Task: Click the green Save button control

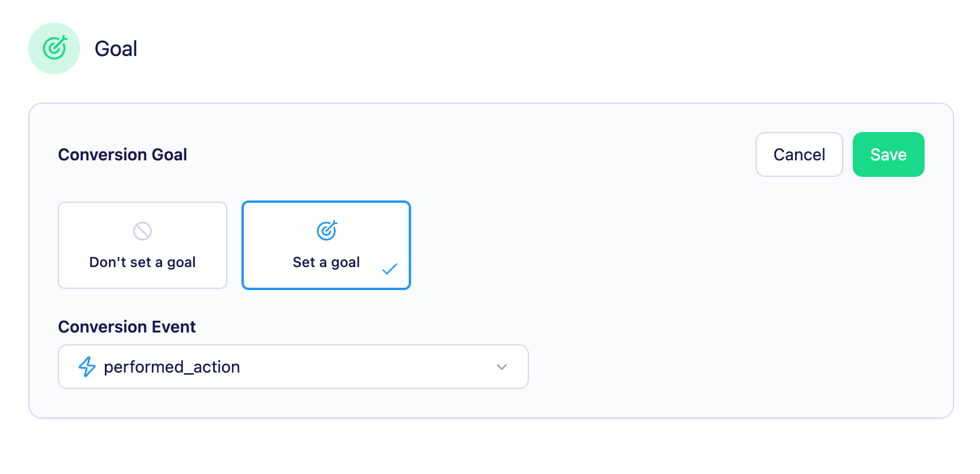Action: click(888, 154)
